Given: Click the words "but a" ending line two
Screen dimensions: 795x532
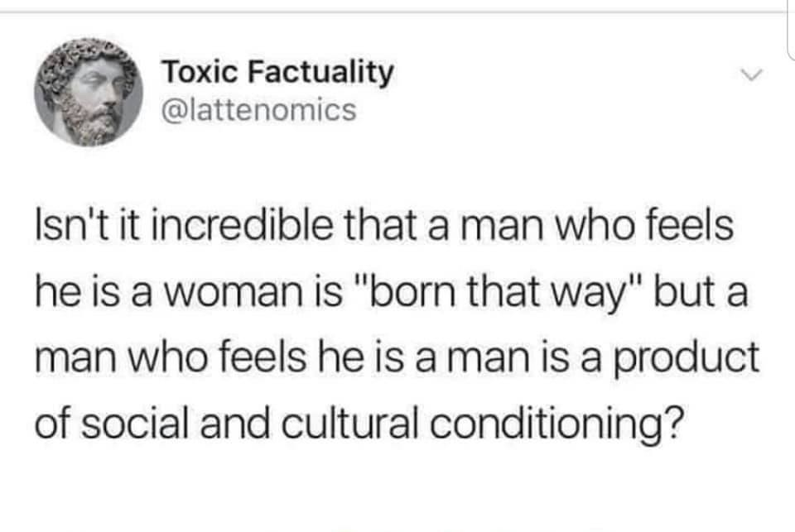Looking at the screenshot, I should click(x=701, y=292).
